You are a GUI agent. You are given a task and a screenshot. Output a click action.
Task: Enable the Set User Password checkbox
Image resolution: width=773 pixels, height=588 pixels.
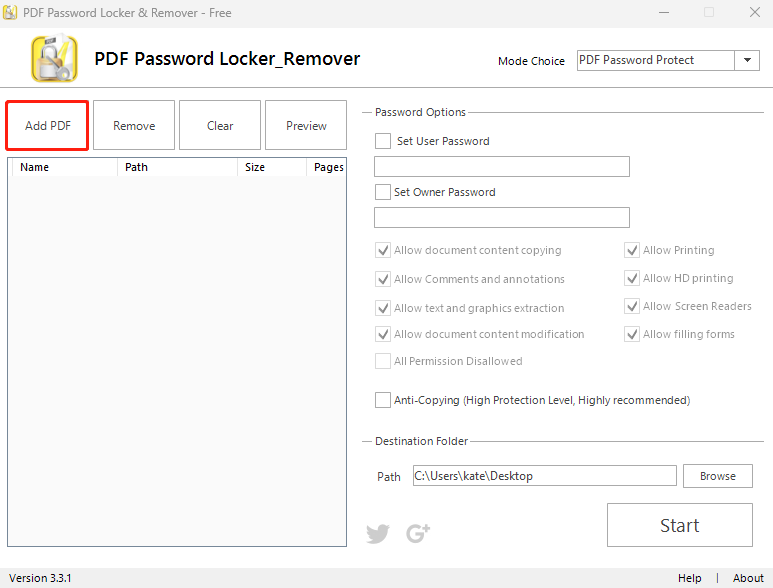point(383,141)
